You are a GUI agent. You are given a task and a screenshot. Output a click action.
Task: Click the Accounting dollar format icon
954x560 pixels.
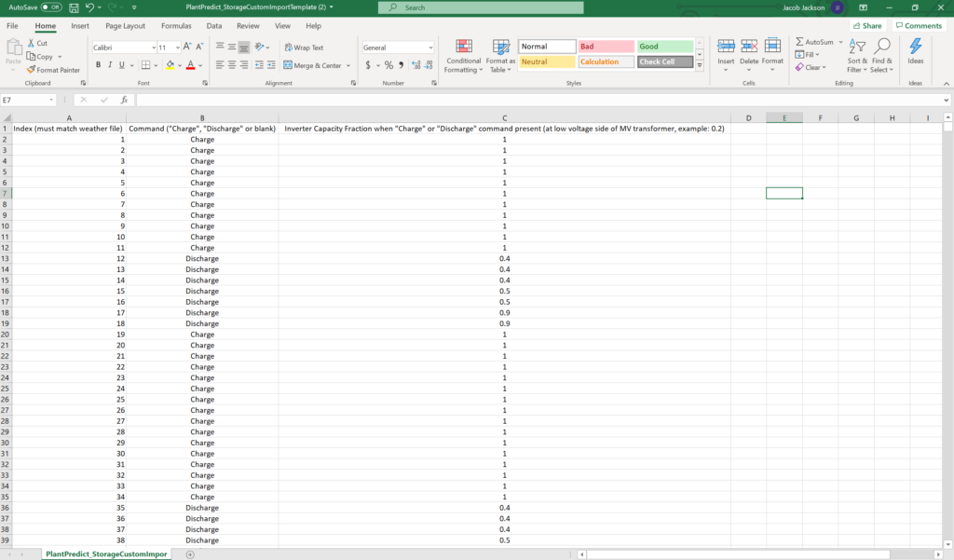coord(368,65)
